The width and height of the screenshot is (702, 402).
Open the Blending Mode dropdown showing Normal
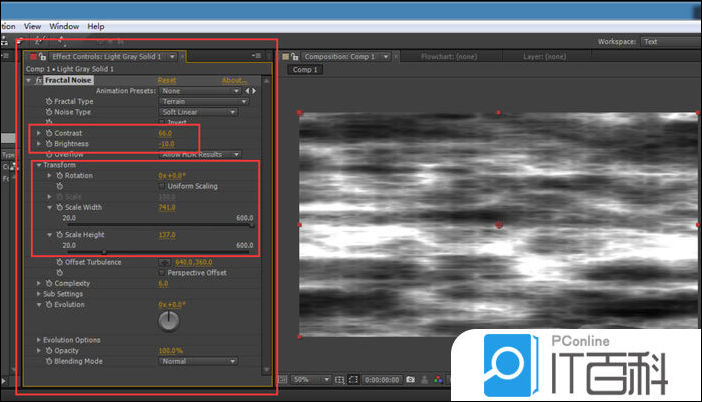[198, 361]
